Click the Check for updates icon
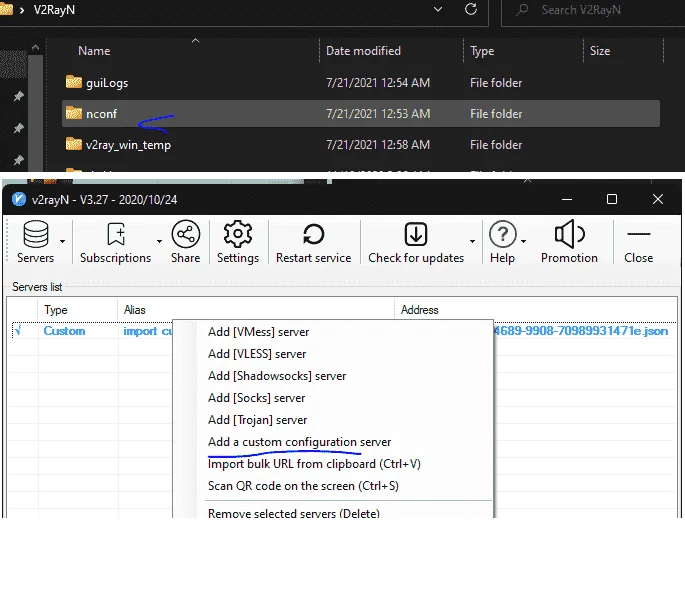 point(415,234)
